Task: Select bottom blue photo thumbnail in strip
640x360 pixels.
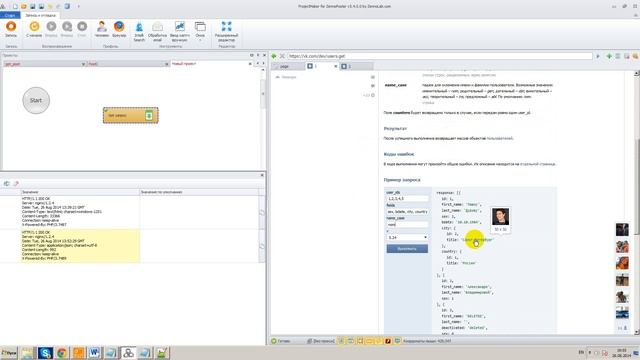Action: tap(622, 313)
